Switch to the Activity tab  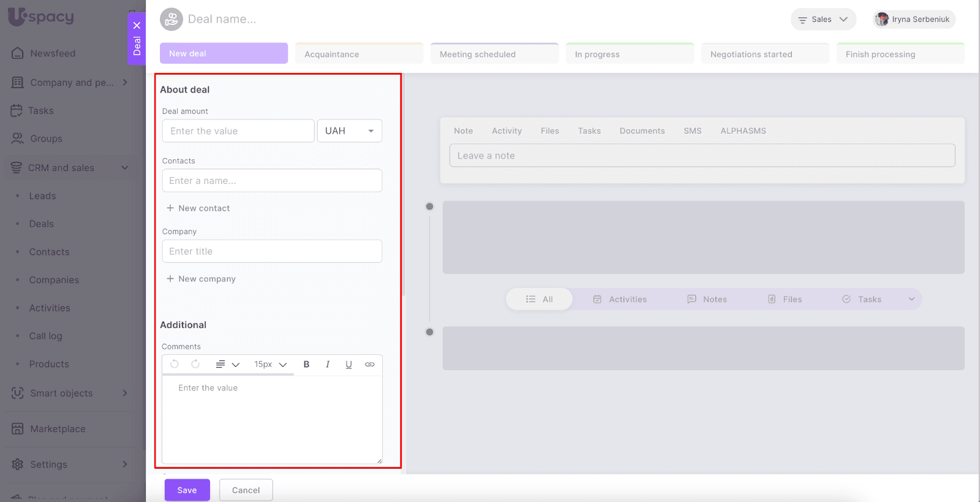point(507,131)
